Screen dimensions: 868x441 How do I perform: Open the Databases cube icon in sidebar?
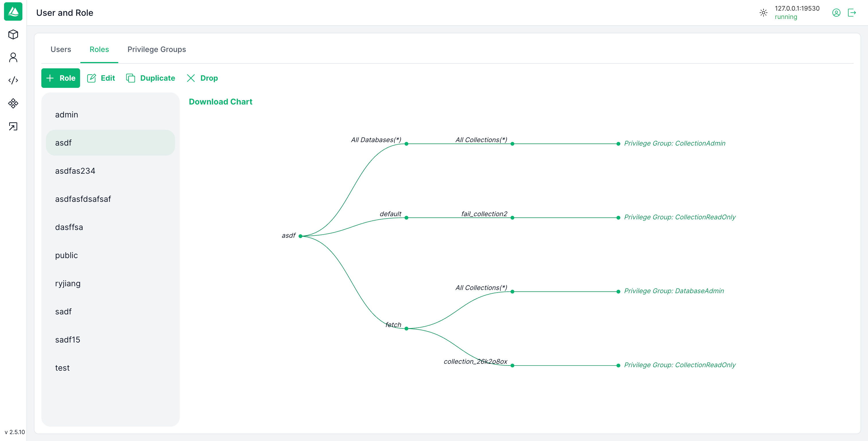point(13,34)
